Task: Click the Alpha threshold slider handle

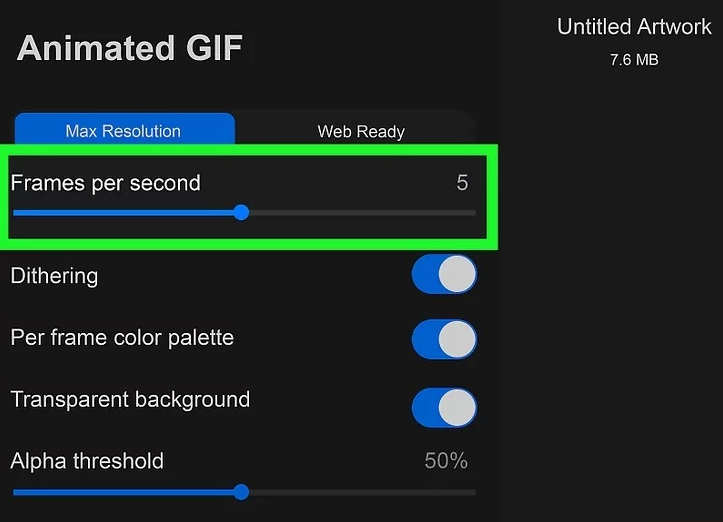Action: click(241, 492)
